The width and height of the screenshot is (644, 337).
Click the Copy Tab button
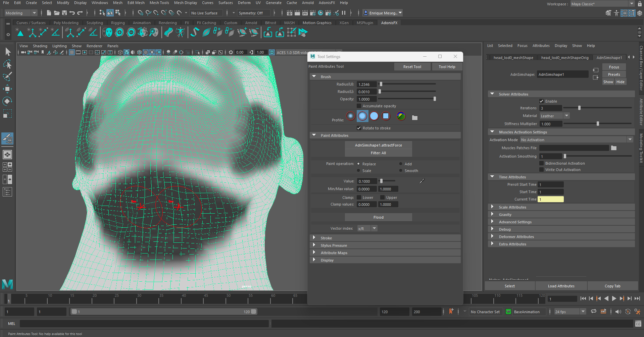612,286
